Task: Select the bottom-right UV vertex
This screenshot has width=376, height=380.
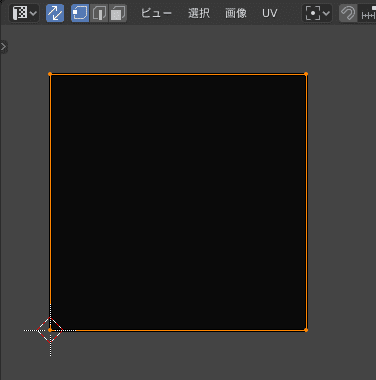Action: click(x=306, y=330)
